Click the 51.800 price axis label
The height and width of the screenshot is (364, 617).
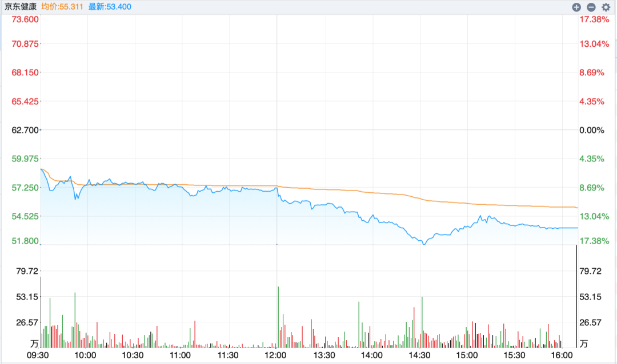pyautogui.click(x=25, y=241)
